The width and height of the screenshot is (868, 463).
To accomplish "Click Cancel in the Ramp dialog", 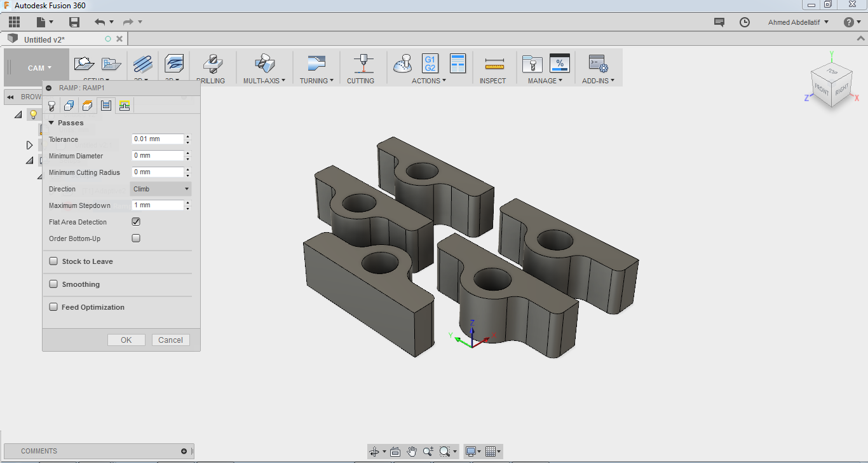I will click(x=171, y=340).
